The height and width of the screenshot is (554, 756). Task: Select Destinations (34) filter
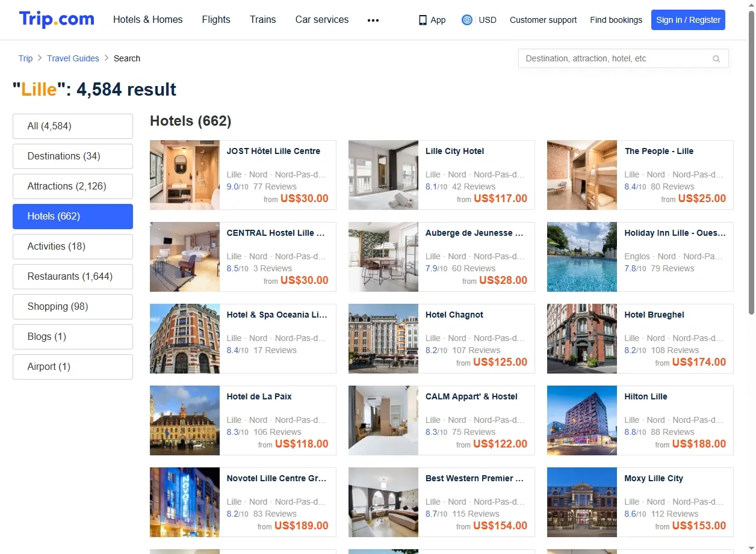tap(73, 156)
